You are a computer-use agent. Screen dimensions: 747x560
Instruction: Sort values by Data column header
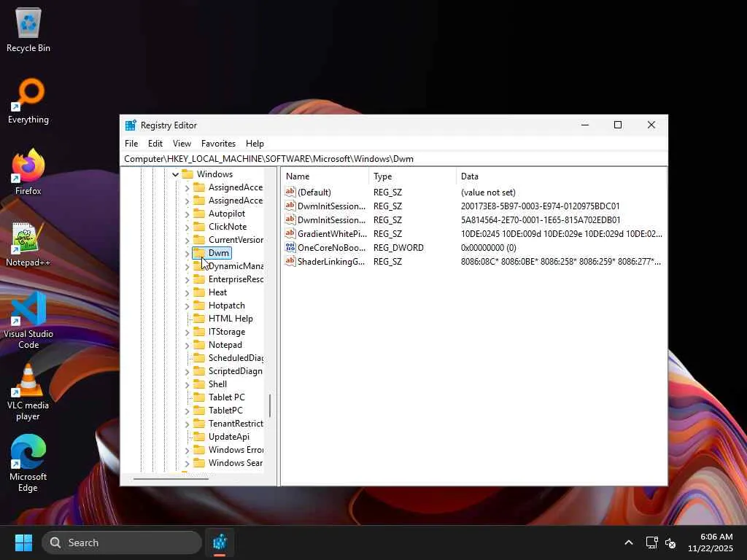point(561,176)
